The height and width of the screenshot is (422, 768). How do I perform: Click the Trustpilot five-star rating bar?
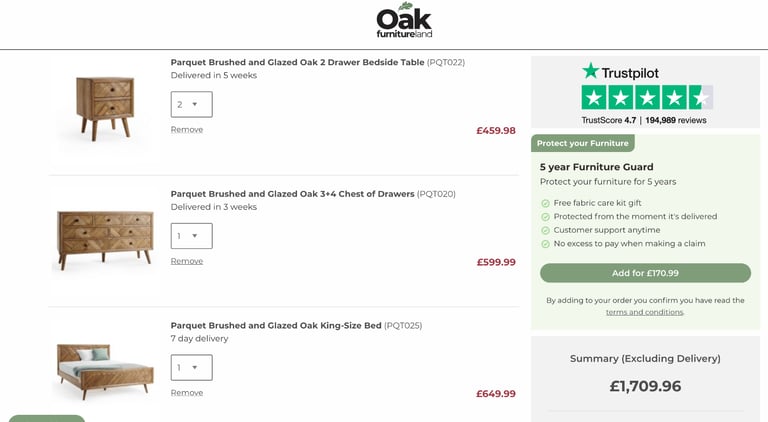coord(647,97)
